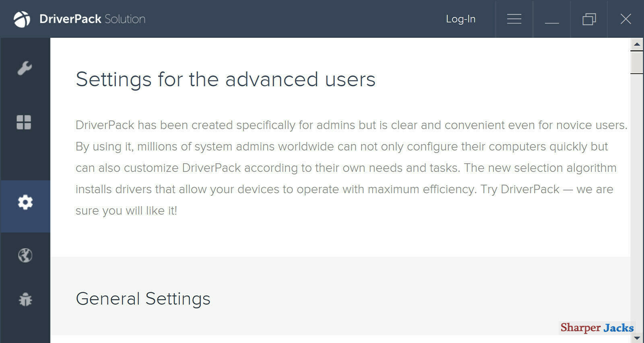
Task: Open the bug diagnostics sidebar icon
Action: click(25, 300)
